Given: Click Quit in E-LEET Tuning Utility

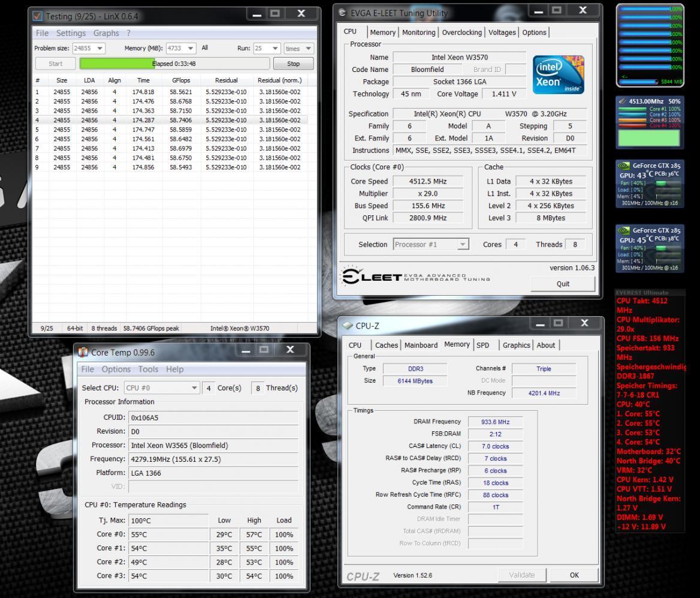Looking at the screenshot, I should (563, 284).
